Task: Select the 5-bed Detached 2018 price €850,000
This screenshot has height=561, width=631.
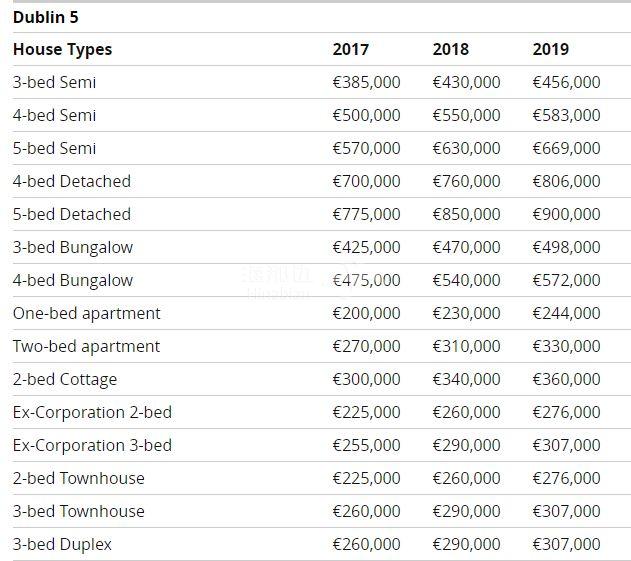Action: tap(466, 214)
